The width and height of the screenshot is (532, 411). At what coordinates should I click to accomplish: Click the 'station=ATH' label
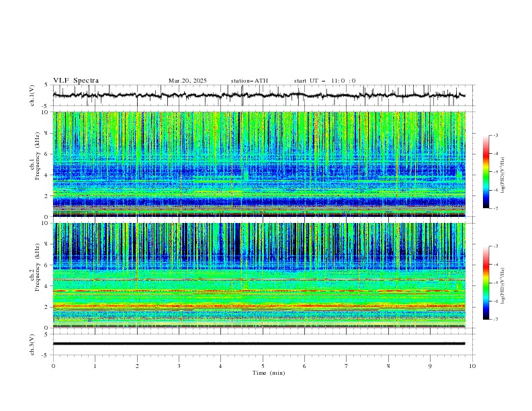(249, 81)
